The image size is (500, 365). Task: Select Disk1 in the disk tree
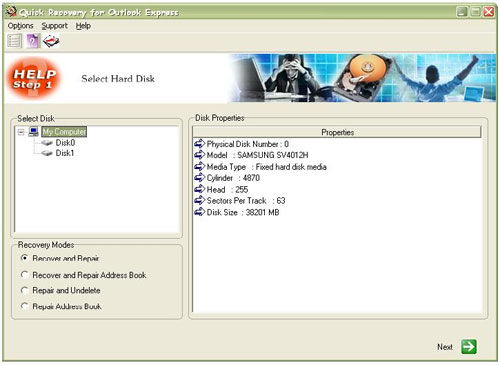(x=65, y=153)
